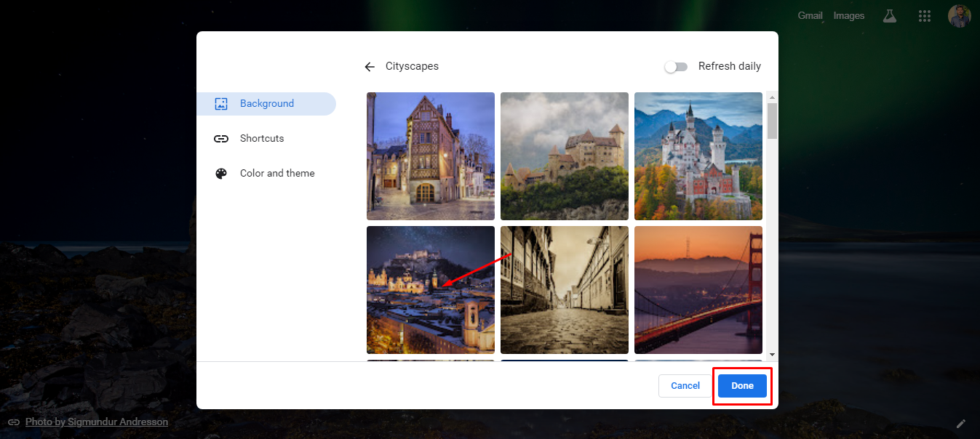Click the Color and theme palette icon
The image size is (980, 439).
tap(221, 174)
